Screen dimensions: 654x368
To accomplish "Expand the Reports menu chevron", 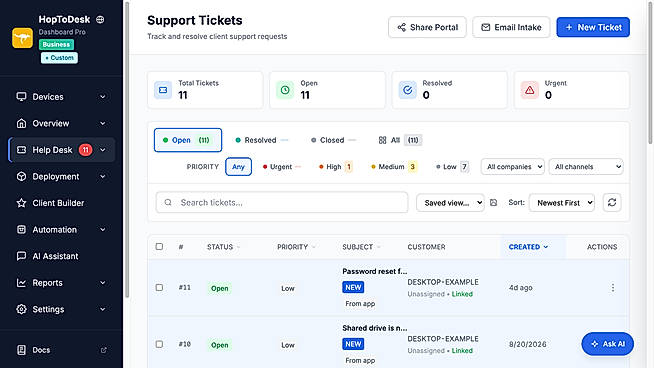I will [103, 283].
